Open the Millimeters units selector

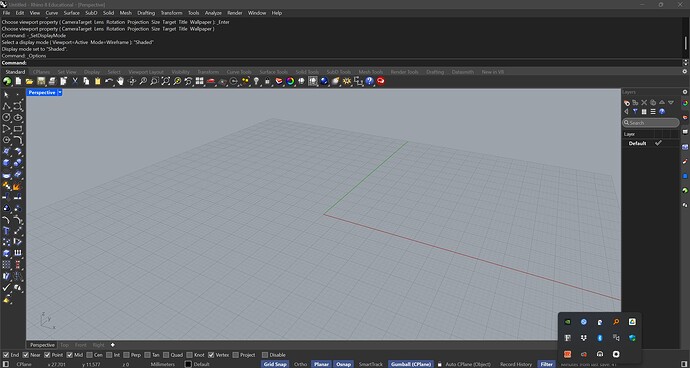coord(162,364)
